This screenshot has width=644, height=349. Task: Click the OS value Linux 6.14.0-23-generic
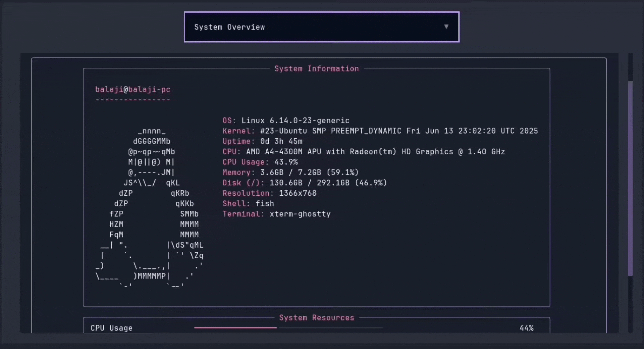point(296,120)
